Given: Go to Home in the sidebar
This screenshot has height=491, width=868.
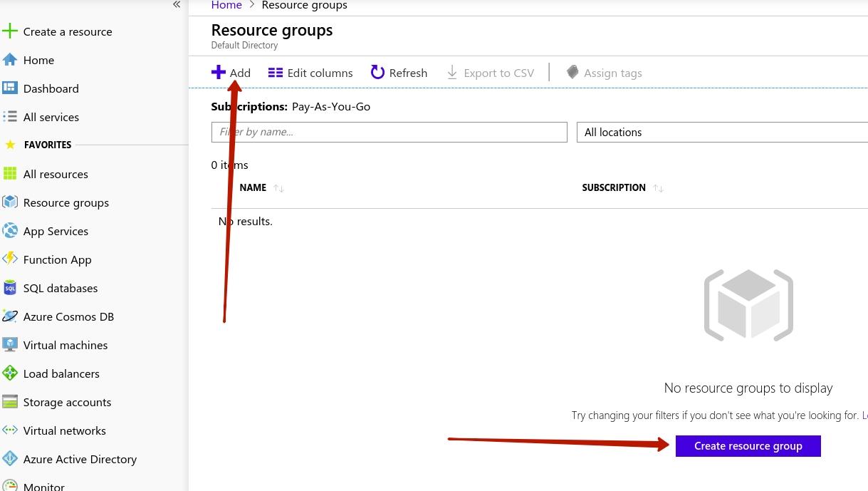Looking at the screenshot, I should pyautogui.click(x=38, y=60).
